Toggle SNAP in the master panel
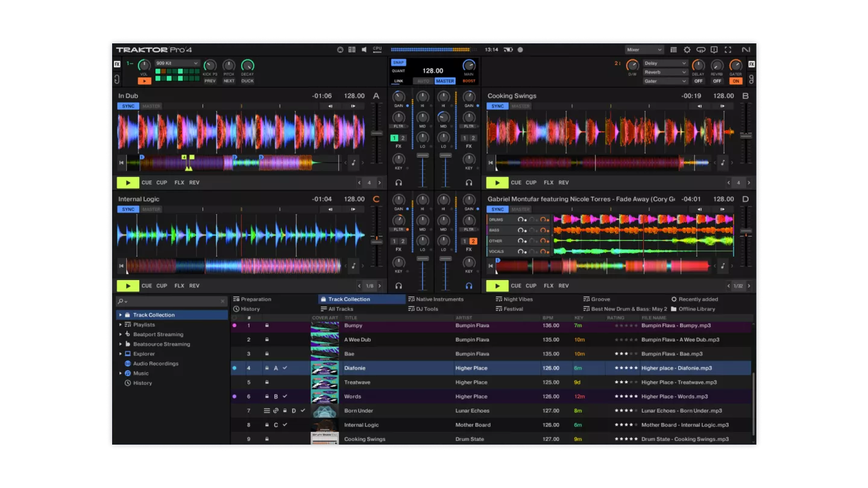 [398, 62]
